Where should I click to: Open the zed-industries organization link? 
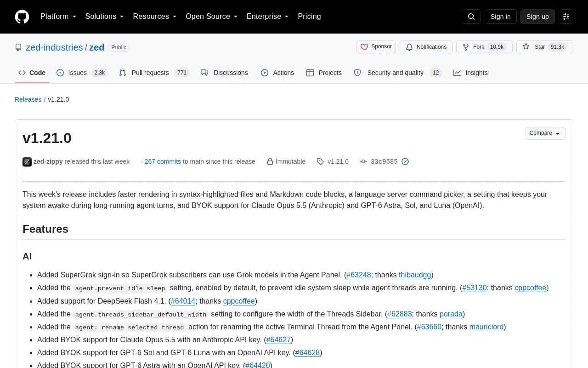coord(54,47)
